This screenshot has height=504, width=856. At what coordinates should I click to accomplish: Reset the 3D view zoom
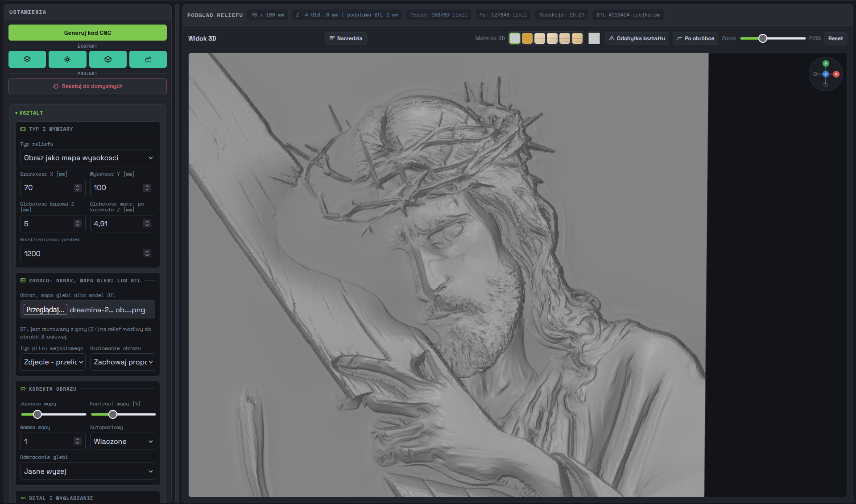pos(835,38)
